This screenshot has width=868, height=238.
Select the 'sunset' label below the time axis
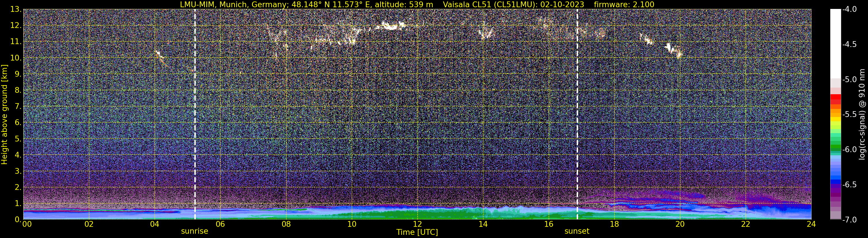pyautogui.click(x=577, y=231)
